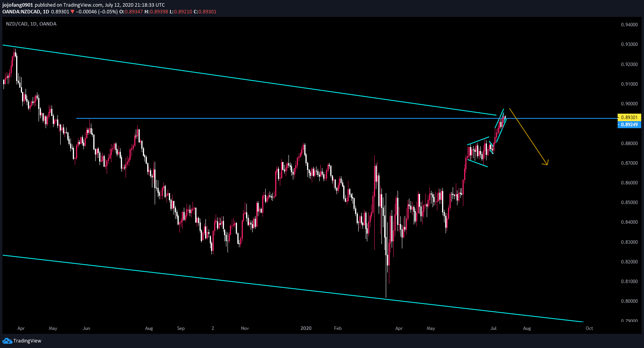Click the Sep label on time axis

[x=181, y=328]
